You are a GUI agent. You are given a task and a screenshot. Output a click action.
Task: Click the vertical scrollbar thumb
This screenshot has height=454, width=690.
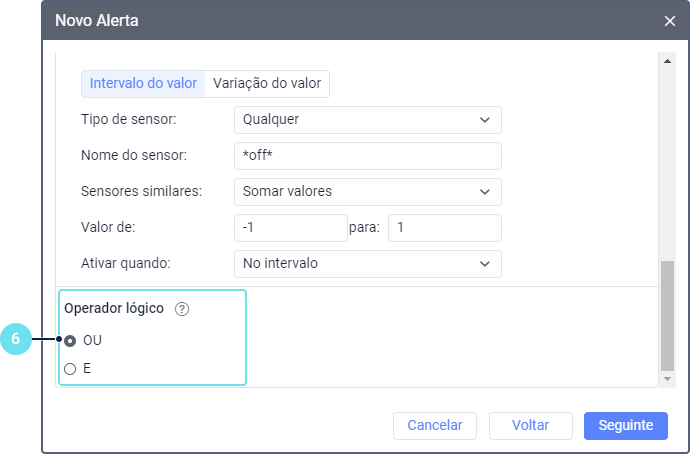(x=668, y=315)
